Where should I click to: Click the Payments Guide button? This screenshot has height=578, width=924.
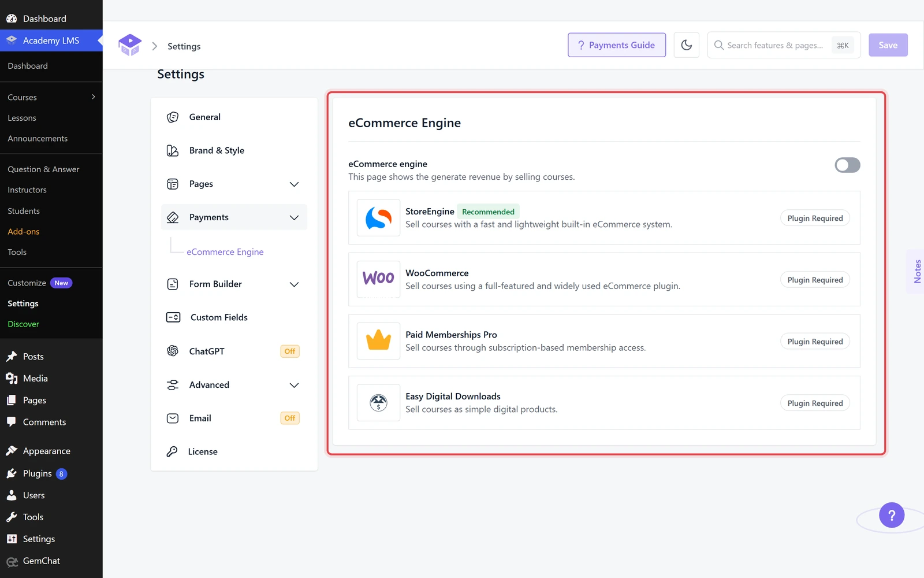coord(617,45)
